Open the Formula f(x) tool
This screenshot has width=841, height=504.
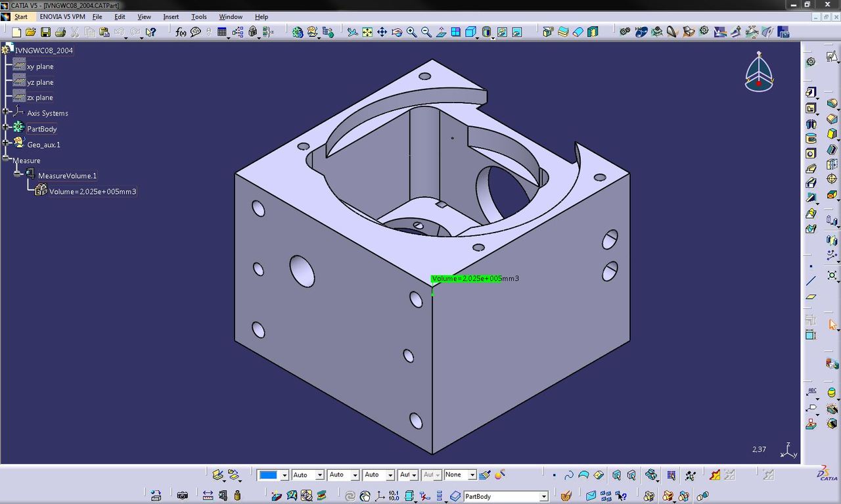181,32
